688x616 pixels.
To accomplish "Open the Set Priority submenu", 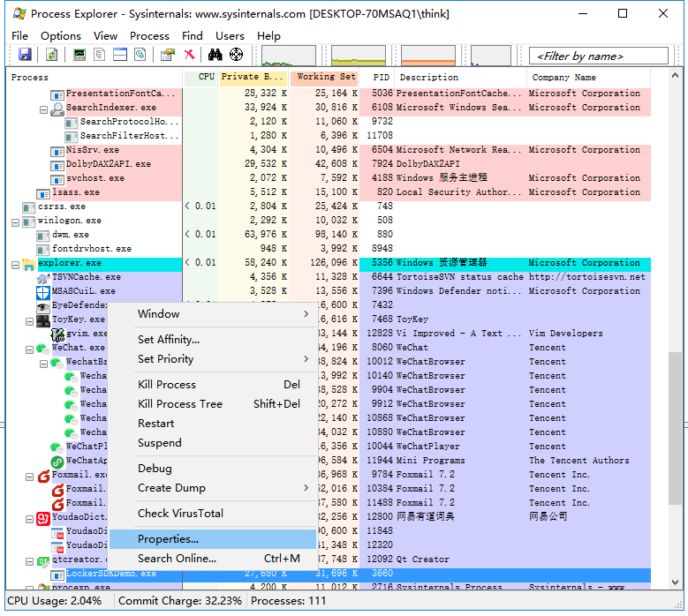I will coord(213,359).
